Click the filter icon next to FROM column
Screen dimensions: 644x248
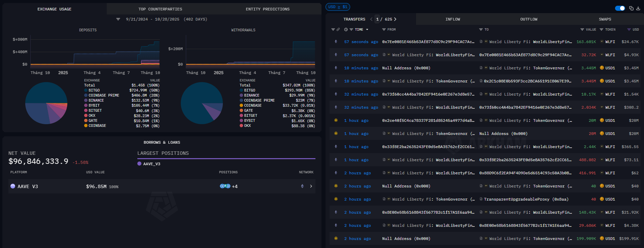tap(384, 30)
